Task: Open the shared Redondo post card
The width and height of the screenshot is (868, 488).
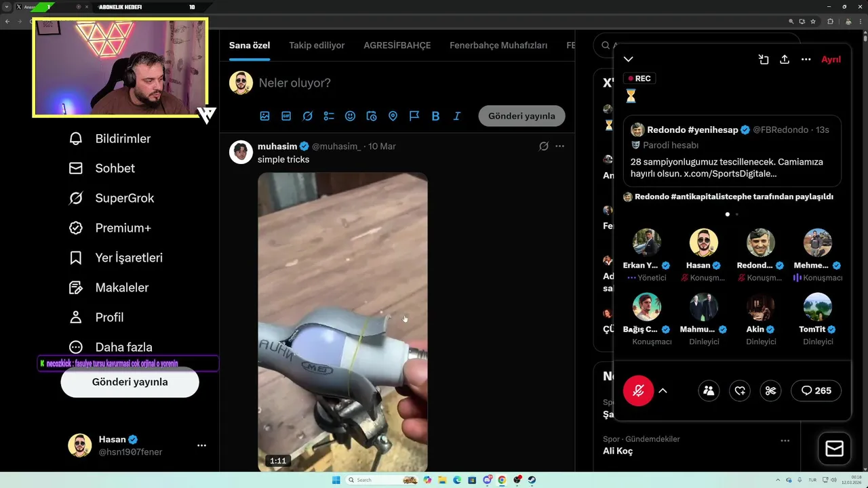Action: pyautogui.click(x=732, y=150)
